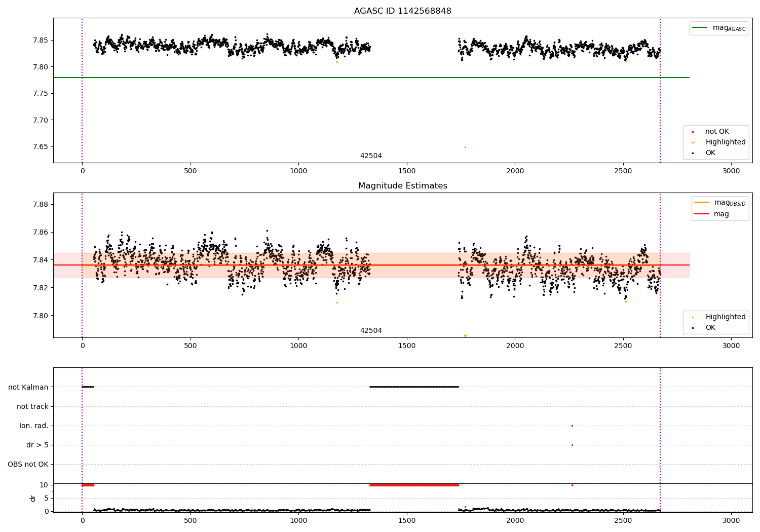Click the red 'not OK' legend marker
The width and height of the screenshot is (760, 532).
point(693,132)
